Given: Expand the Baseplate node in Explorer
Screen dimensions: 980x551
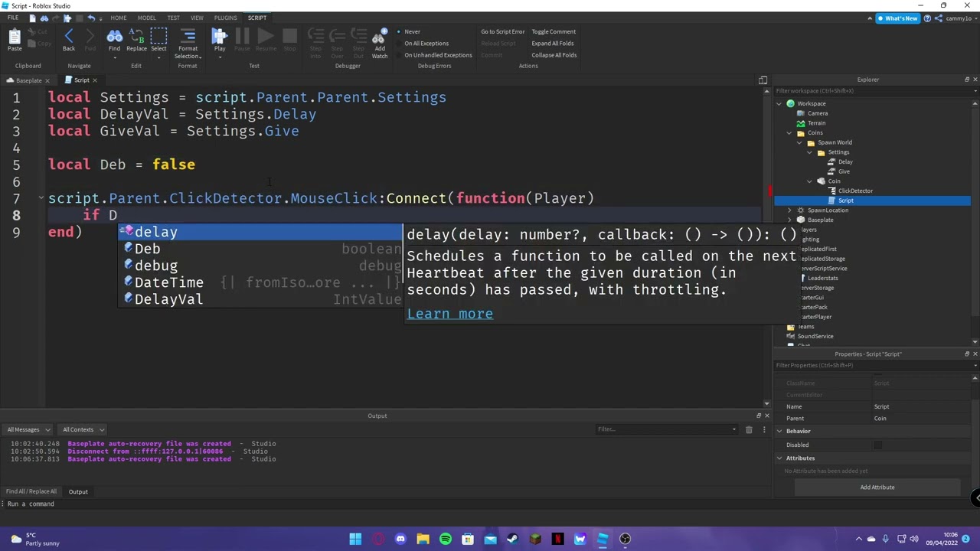Looking at the screenshot, I should [789, 220].
